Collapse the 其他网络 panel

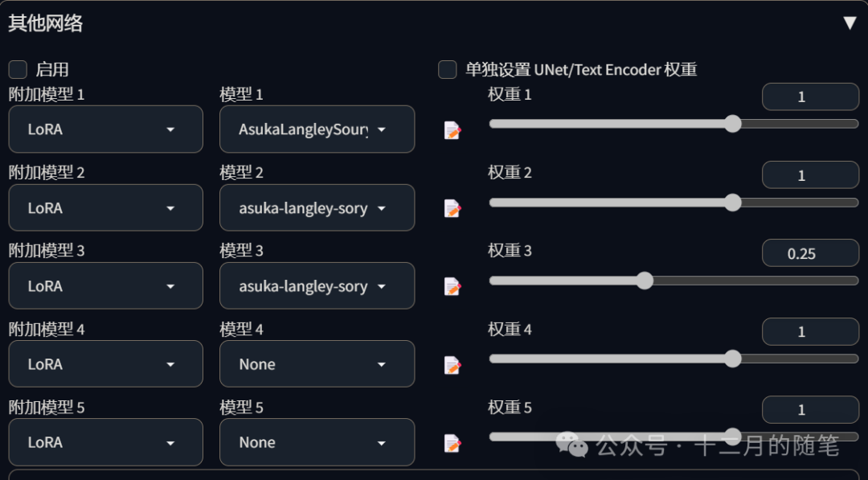[850, 23]
